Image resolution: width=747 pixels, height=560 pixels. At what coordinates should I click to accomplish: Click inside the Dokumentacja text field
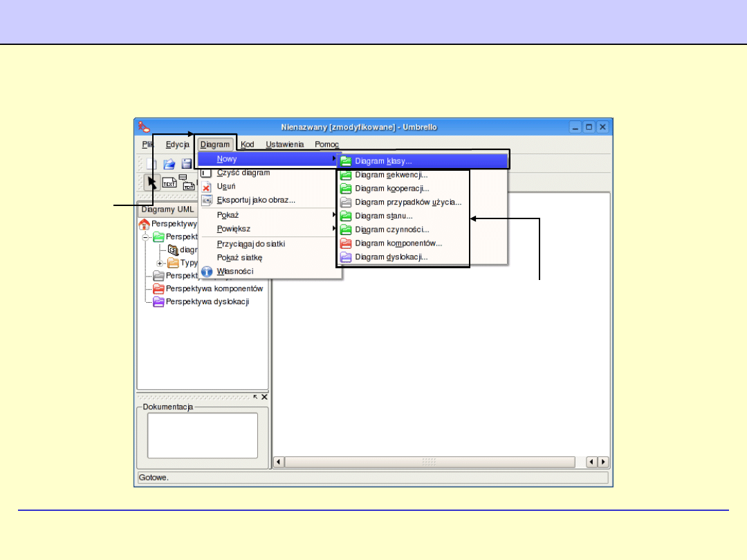point(202,436)
